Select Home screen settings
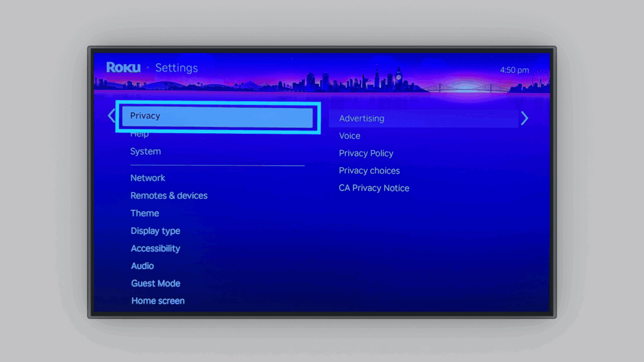Viewport: 644px width, 362px height. click(158, 301)
